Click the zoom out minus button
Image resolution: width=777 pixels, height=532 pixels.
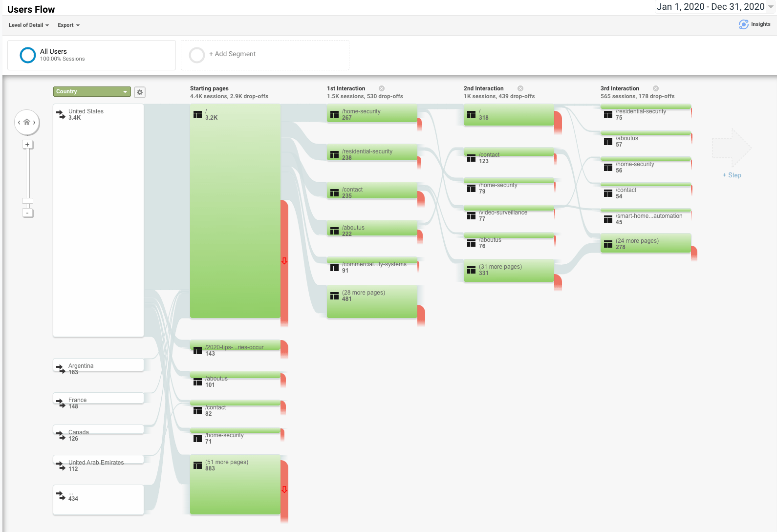27,213
